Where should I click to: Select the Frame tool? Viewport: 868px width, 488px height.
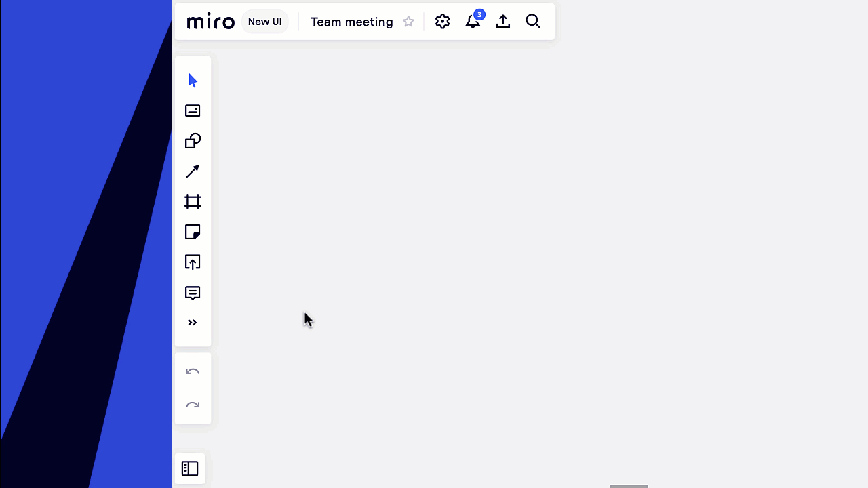point(193,201)
